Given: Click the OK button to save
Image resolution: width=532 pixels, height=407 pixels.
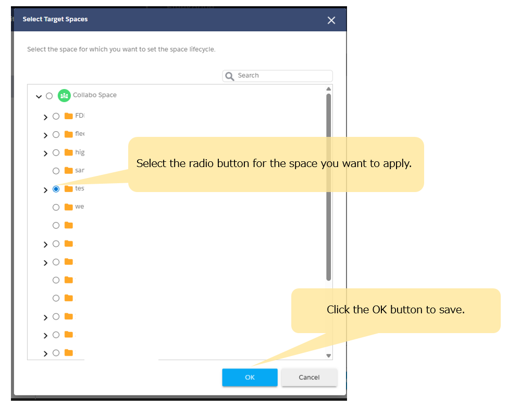Looking at the screenshot, I should [250, 377].
